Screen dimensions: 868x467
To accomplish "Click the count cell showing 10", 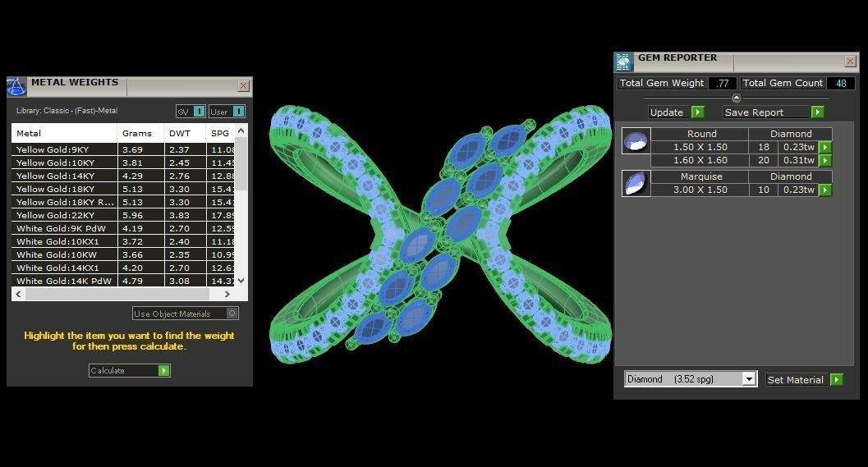I will tap(764, 190).
